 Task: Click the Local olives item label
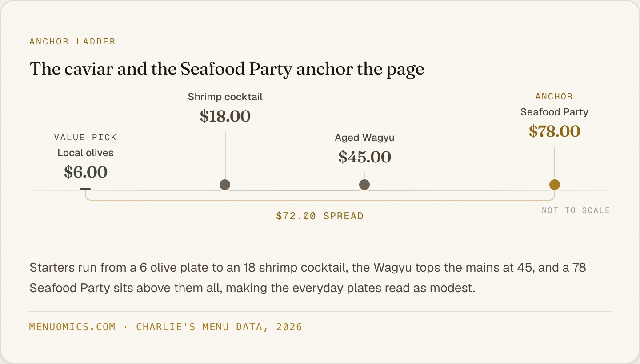(85, 153)
